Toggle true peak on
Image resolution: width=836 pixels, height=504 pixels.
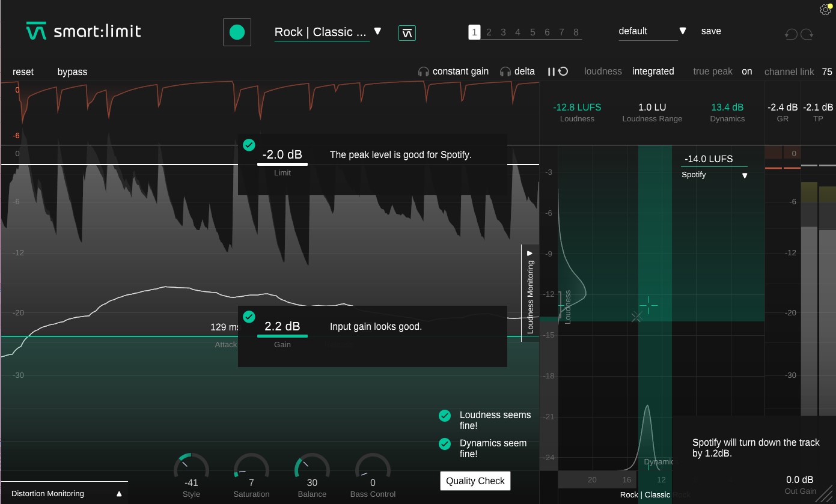tap(747, 71)
